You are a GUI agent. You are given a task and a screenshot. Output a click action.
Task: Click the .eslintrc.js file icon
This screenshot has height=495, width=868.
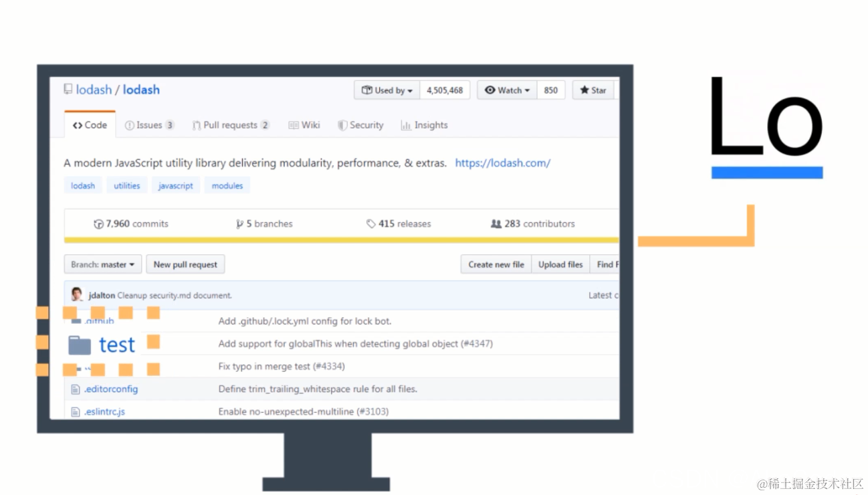pyautogui.click(x=76, y=412)
